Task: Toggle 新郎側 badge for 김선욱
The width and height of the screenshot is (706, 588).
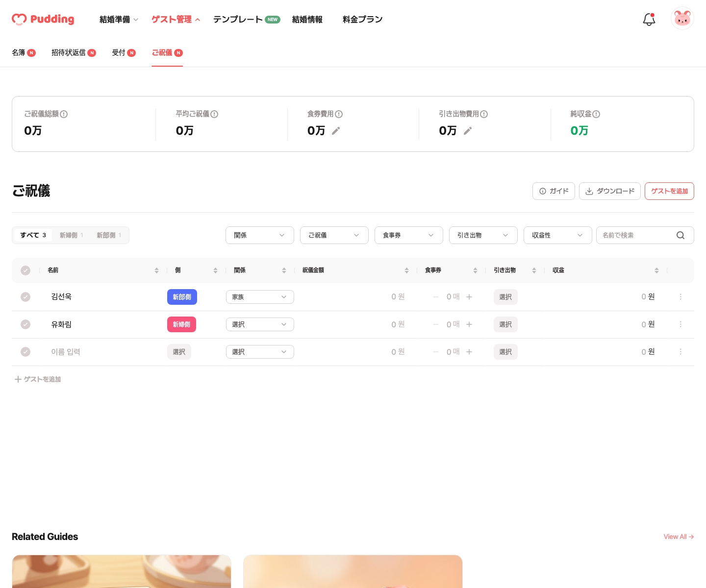Action: click(182, 297)
